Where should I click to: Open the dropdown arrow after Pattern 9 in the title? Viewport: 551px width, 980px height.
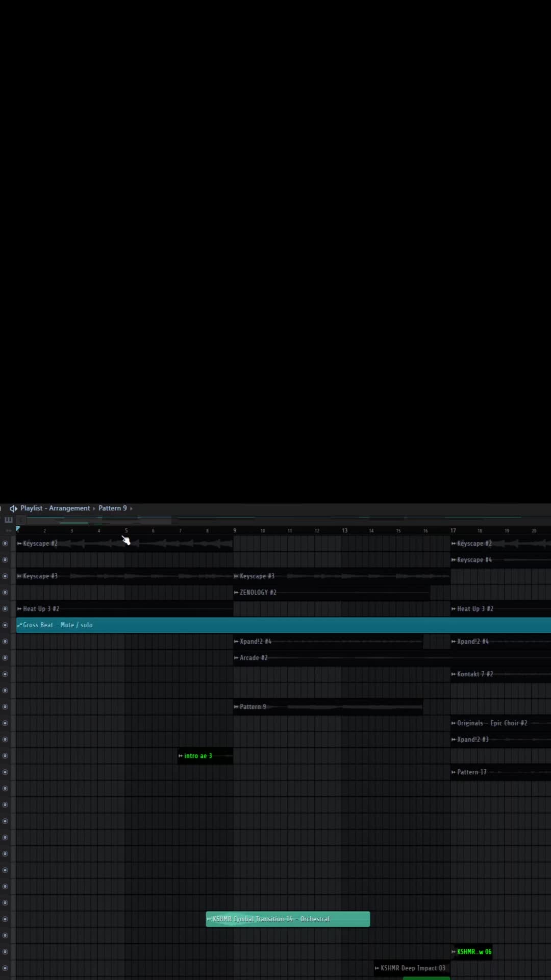131,508
